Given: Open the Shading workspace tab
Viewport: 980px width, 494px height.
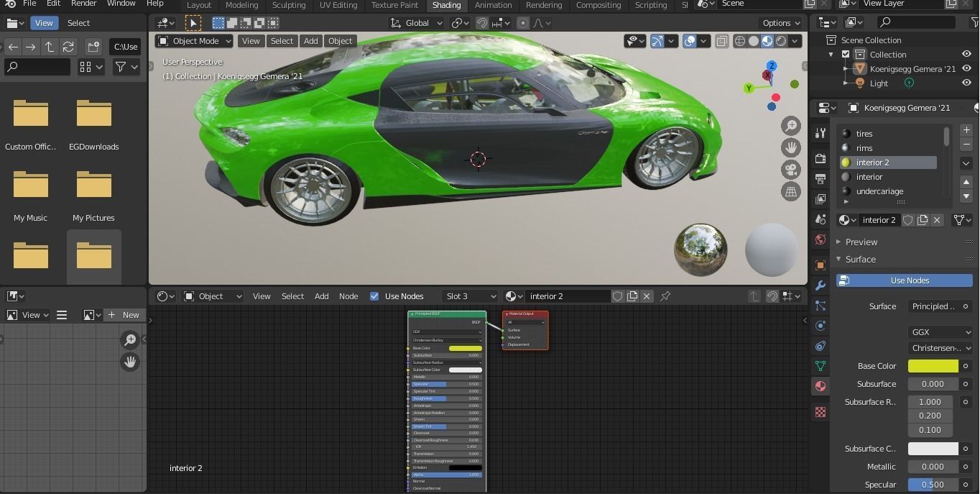Looking at the screenshot, I should point(446,5).
